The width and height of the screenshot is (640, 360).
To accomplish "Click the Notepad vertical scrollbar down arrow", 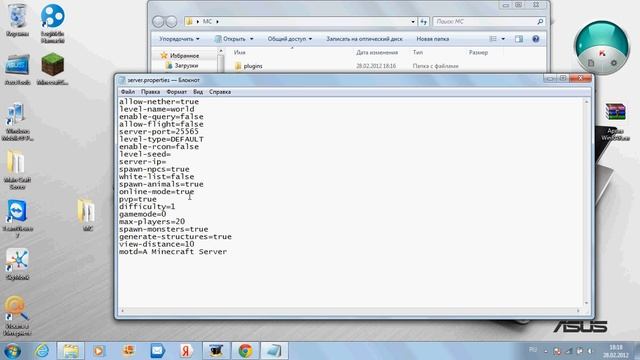I will (587, 303).
